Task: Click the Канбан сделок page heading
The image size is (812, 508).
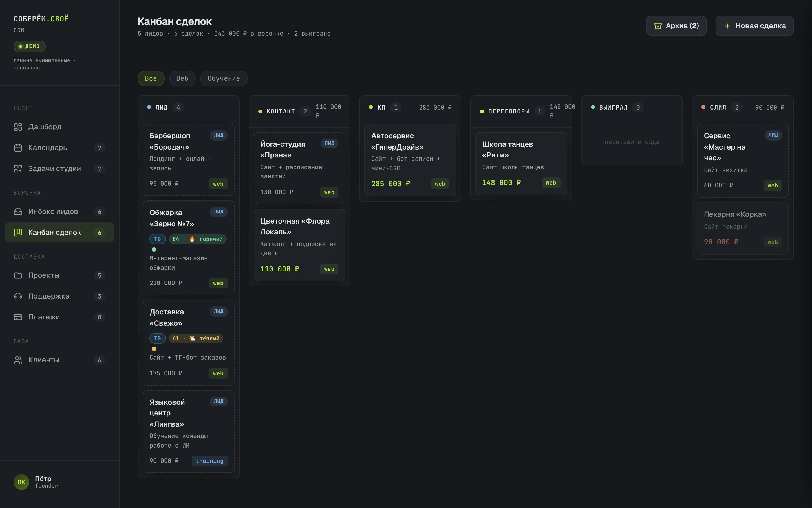Action: coord(175,21)
